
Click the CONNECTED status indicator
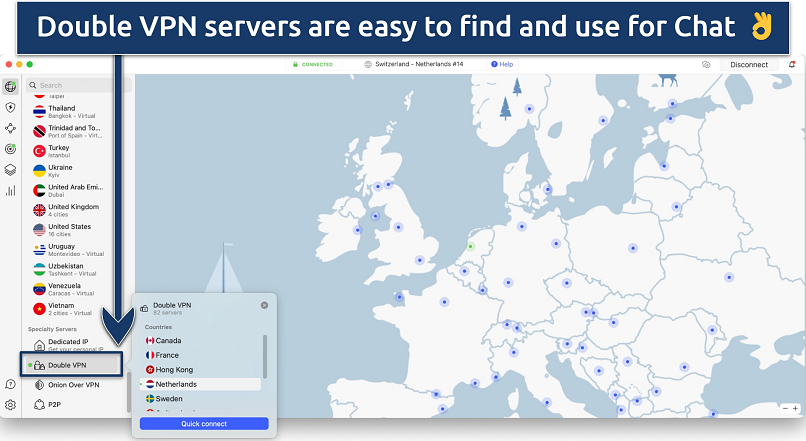[x=313, y=64]
